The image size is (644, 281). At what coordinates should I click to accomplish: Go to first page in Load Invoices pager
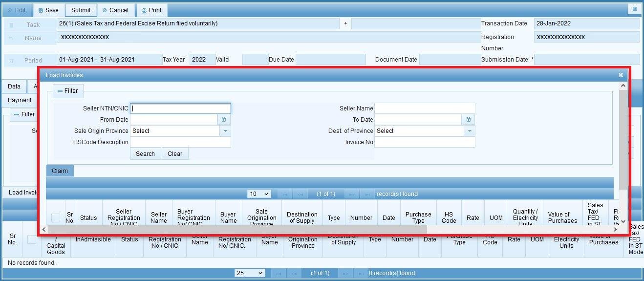(x=285, y=194)
